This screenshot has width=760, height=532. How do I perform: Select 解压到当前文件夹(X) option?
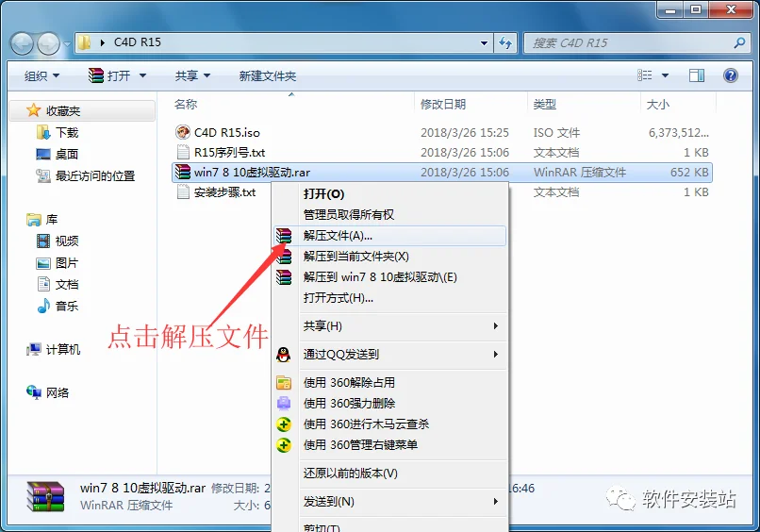(x=356, y=257)
